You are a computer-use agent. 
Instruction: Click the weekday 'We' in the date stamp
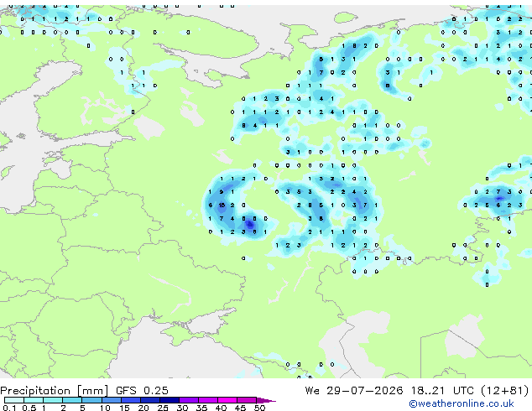[312, 391]
